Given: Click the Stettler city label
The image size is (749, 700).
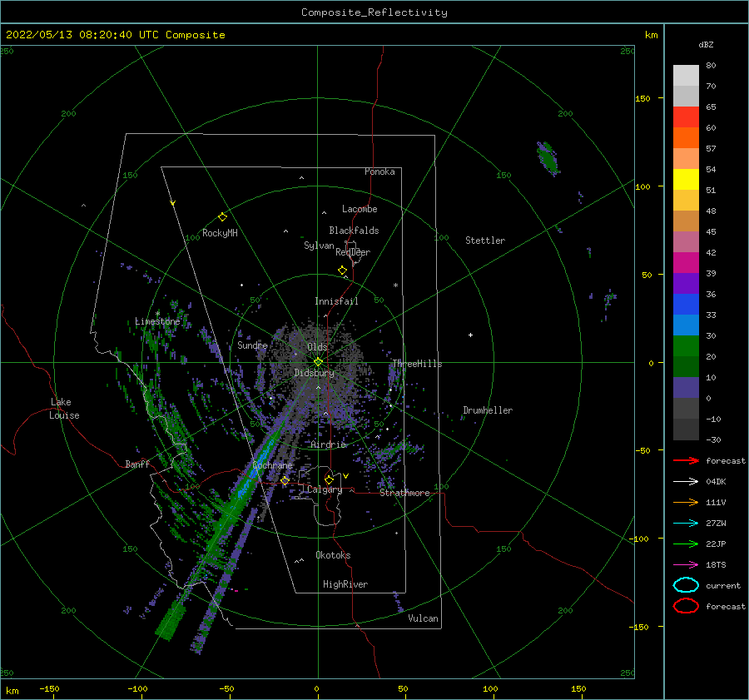Looking at the screenshot, I should 485,241.
